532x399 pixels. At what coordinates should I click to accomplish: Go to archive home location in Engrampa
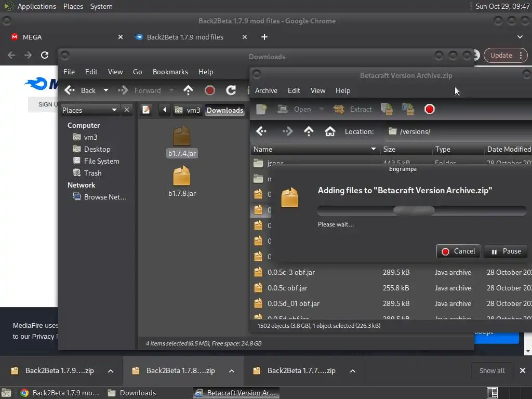[x=330, y=131]
